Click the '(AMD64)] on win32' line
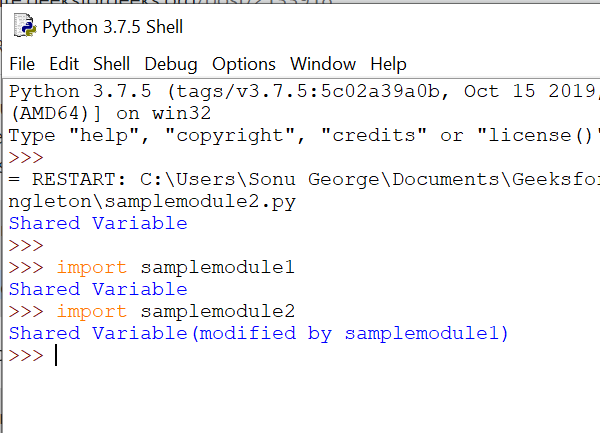This screenshot has width=600, height=433. click(x=110, y=113)
